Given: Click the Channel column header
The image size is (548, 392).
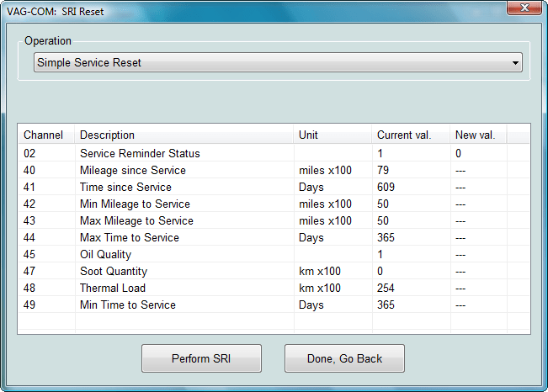Looking at the screenshot, I should (46, 135).
